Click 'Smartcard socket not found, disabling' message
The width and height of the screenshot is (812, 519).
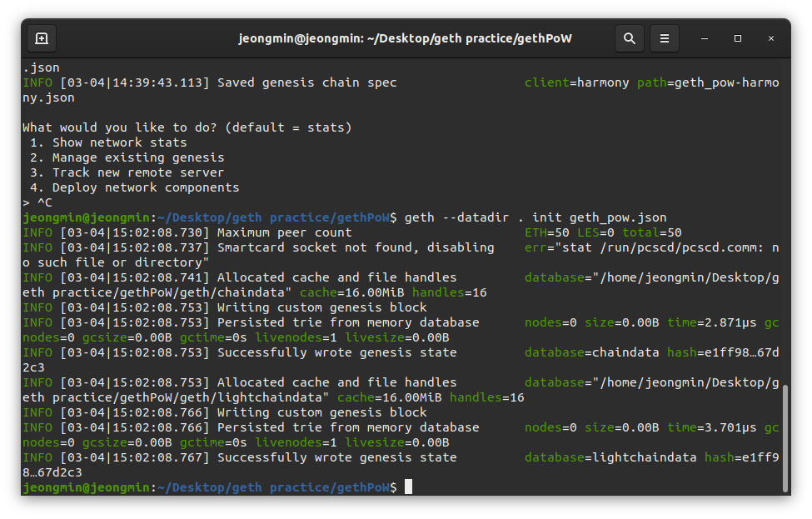tap(356, 247)
